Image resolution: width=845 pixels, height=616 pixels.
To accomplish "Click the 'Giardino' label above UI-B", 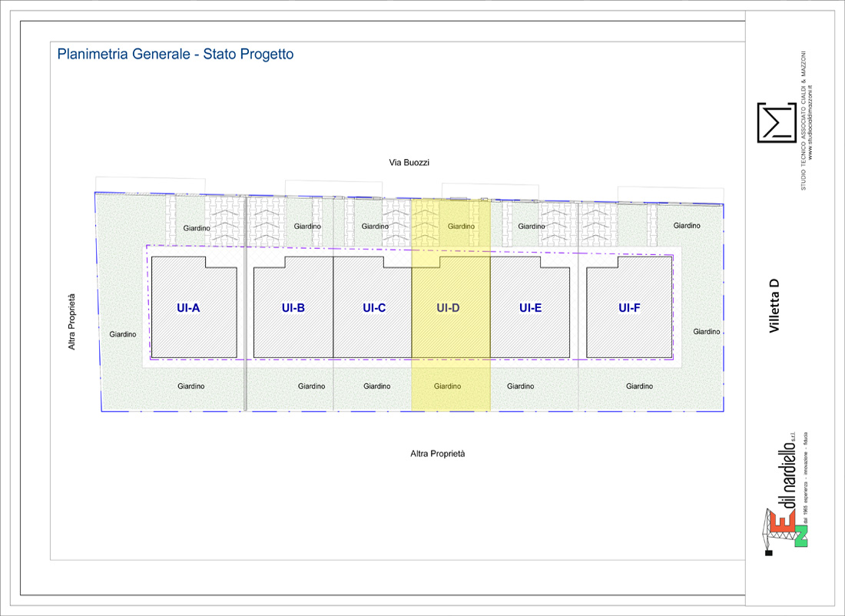I will point(307,227).
